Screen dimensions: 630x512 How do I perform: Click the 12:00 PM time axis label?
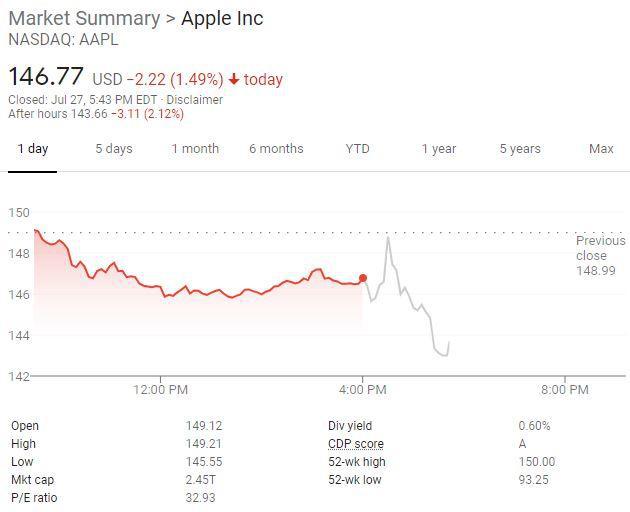tap(160, 389)
